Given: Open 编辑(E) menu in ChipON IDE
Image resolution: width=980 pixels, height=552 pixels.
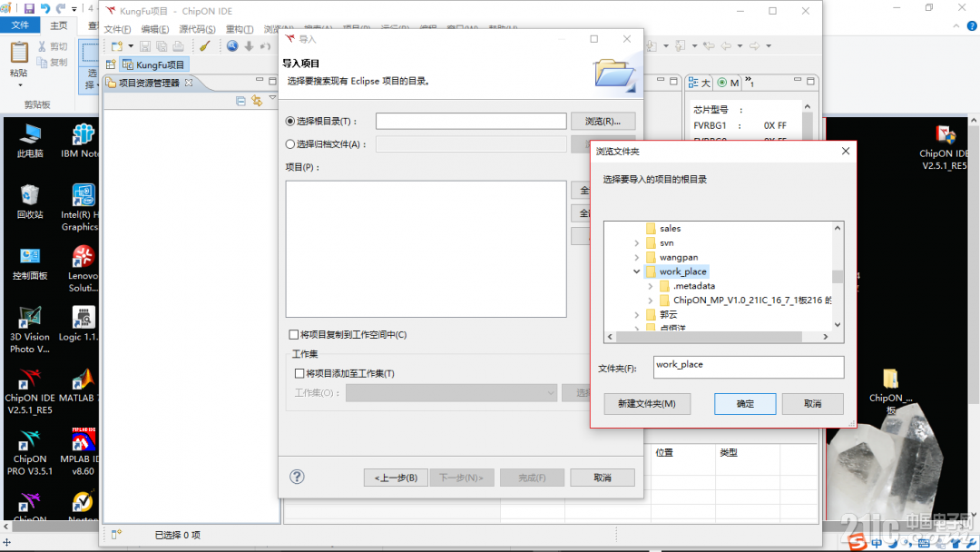Looking at the screenshot, I should (x=155, y=29).
